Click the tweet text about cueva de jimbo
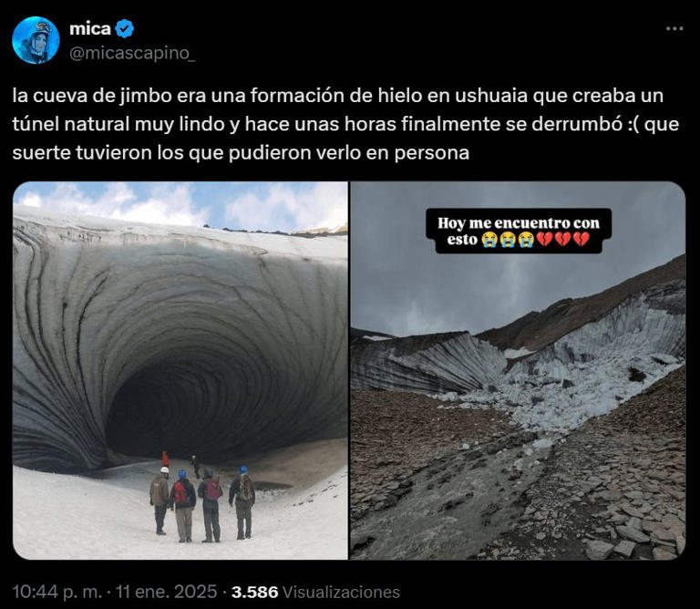Image resolution: width=700 pixels, height=609 pixels. pos(345,124)
